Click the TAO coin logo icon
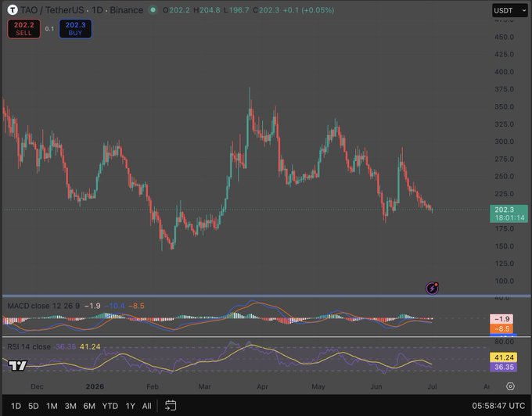The width and height of the screenshot is (532, 416). (13, 10)
